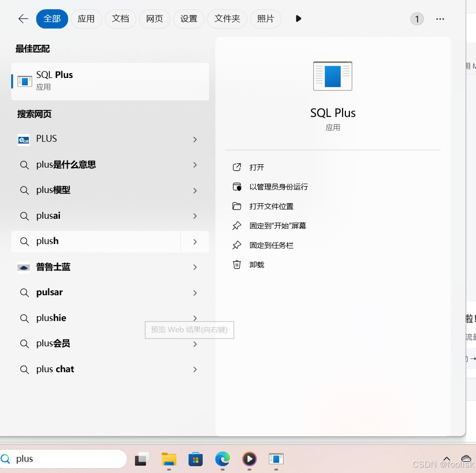Search web for plushie

coord(110,318)
